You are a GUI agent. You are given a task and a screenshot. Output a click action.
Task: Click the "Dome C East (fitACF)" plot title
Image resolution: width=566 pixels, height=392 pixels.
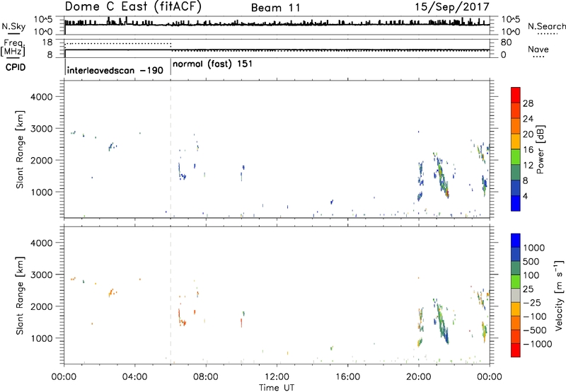133,6
